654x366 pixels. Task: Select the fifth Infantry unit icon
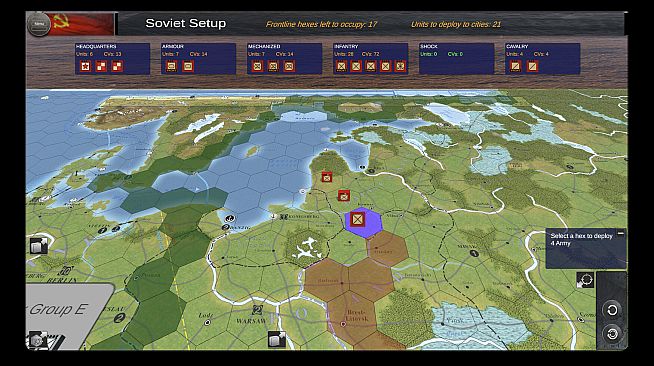coord(400,66)
